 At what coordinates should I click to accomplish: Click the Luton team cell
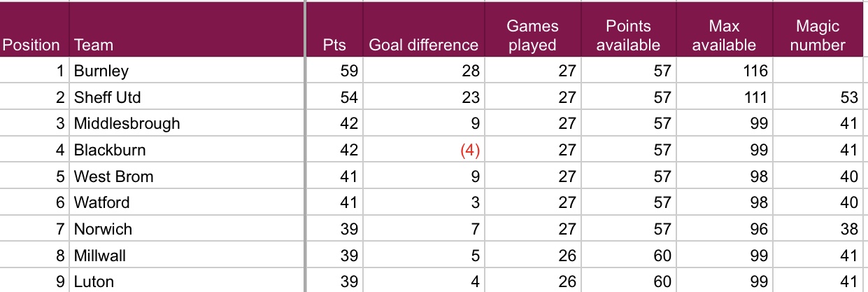pyautogui.click(x=94, y=281)
